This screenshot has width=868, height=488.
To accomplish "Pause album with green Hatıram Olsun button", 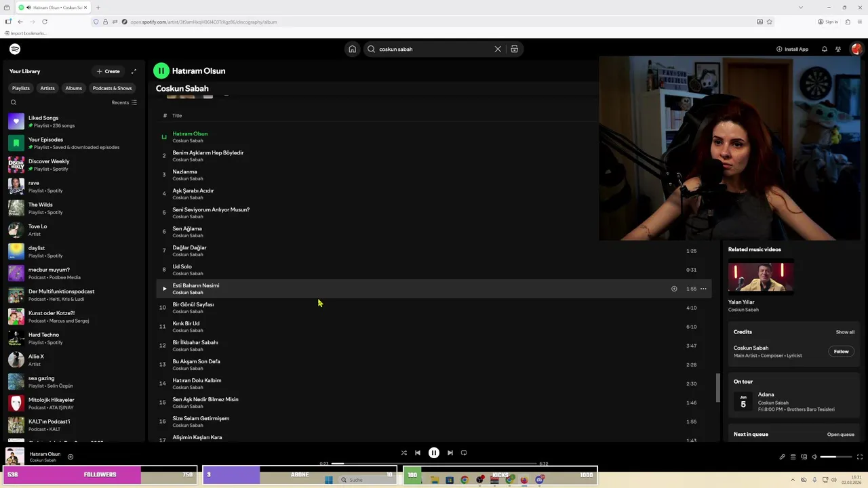I will click(161, 70).
